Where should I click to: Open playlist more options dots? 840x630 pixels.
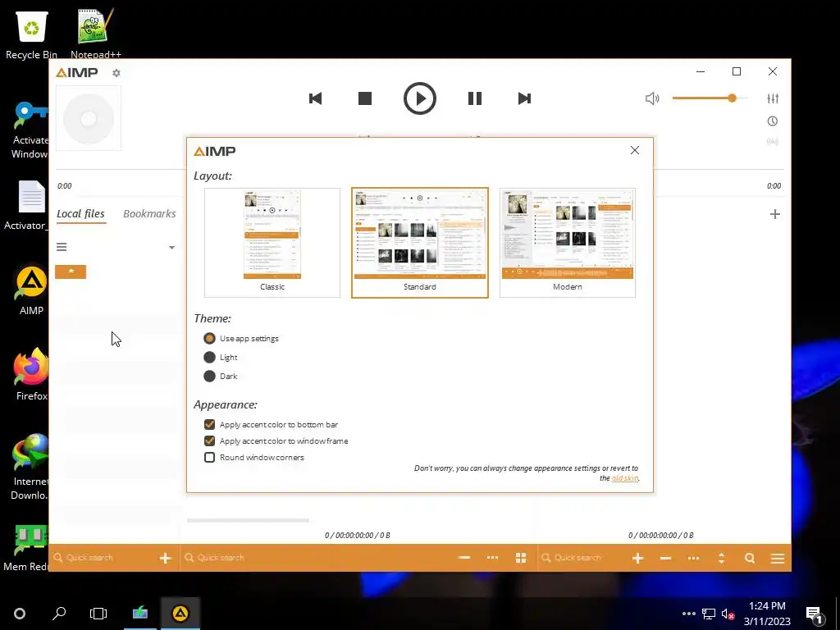click(693, 558)
